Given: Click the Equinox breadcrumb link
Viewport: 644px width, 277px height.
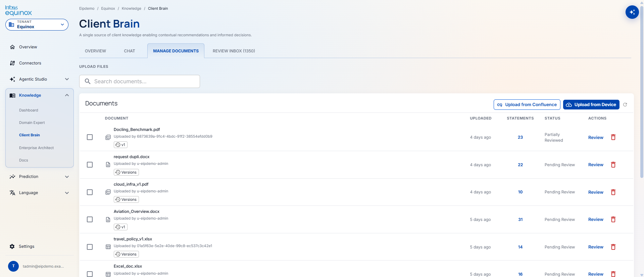Looking at the screenshot, I should [108, 8].
